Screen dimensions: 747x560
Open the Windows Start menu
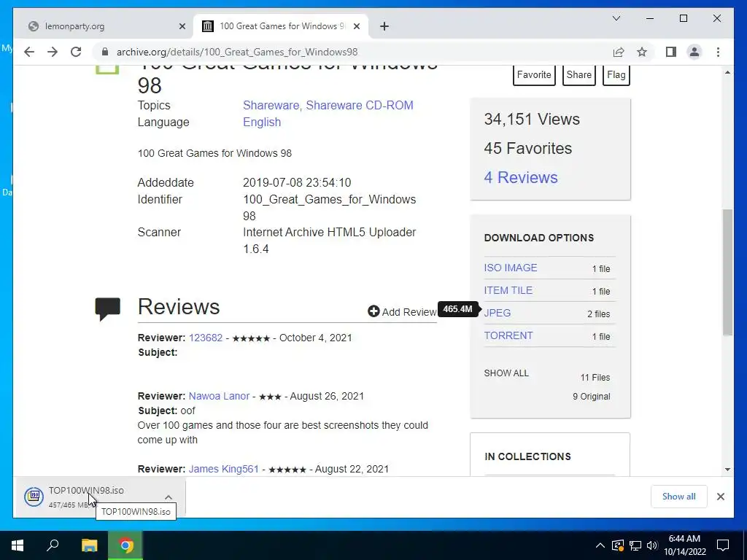point(18,545)
